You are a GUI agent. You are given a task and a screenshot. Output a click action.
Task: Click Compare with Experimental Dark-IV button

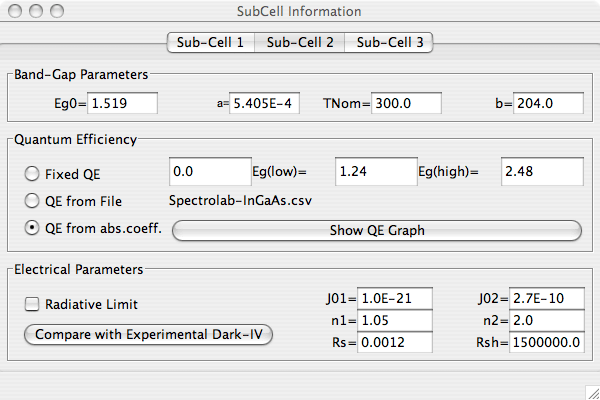pos(148,334)
